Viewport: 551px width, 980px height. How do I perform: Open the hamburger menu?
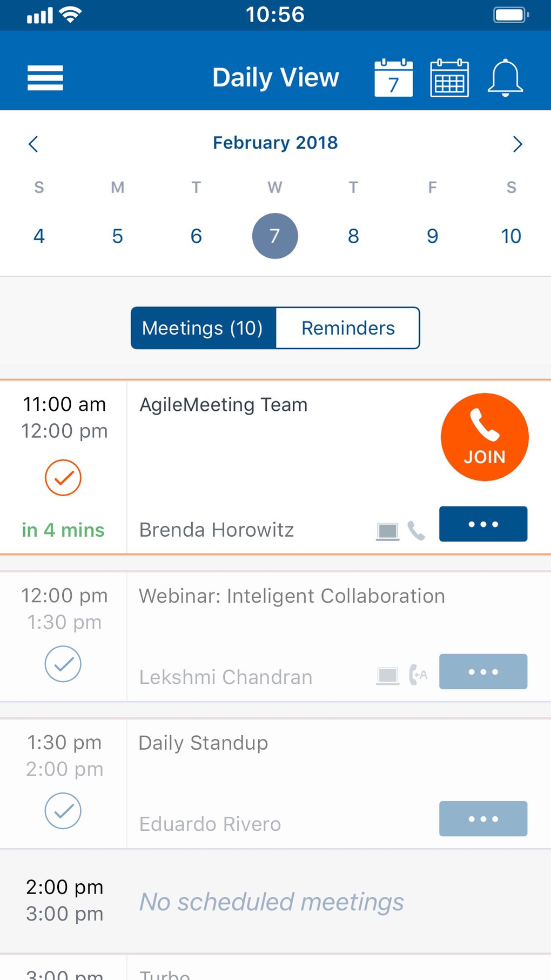tap(45, 78)
